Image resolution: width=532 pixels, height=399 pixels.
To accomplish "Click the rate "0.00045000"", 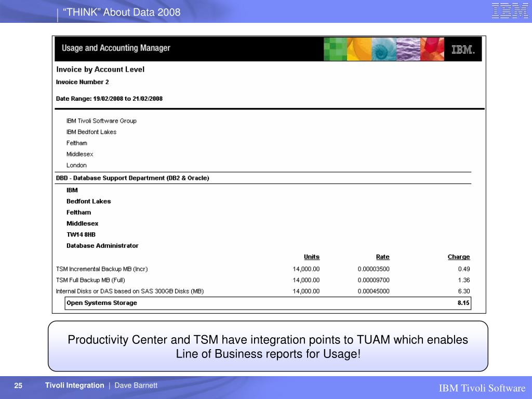I will [x=374, y=291].
